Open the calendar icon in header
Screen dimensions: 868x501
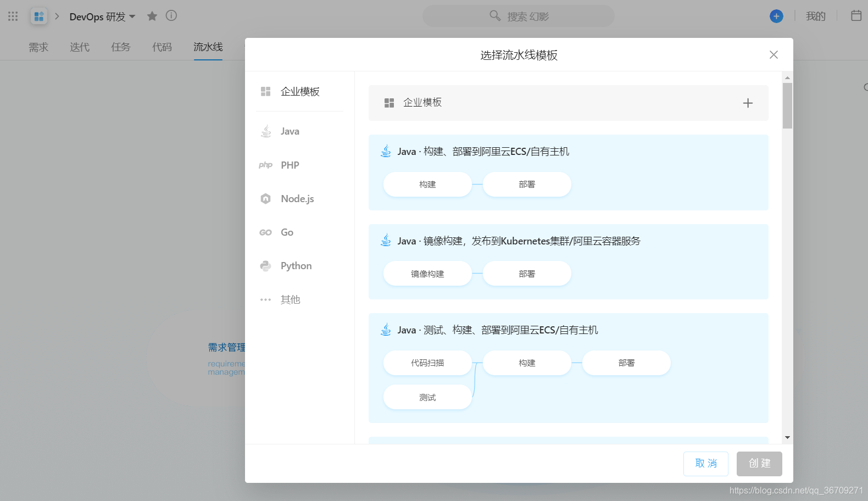coord(856,15)
